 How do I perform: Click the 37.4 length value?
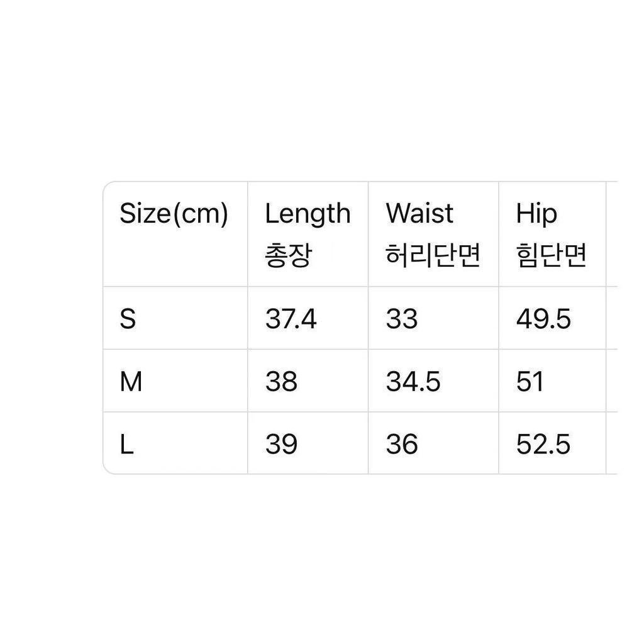pos(291,319)
